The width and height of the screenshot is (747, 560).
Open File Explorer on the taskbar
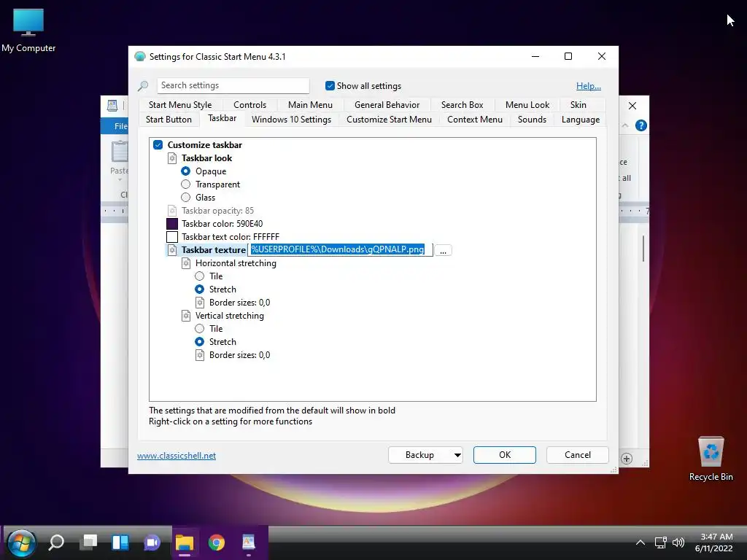(x=185, y=542)
